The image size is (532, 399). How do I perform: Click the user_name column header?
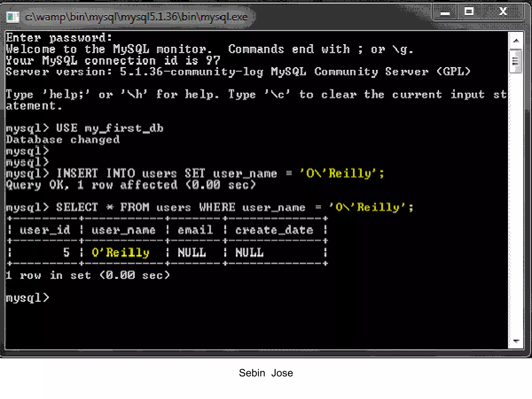click(x=124, y=230)
